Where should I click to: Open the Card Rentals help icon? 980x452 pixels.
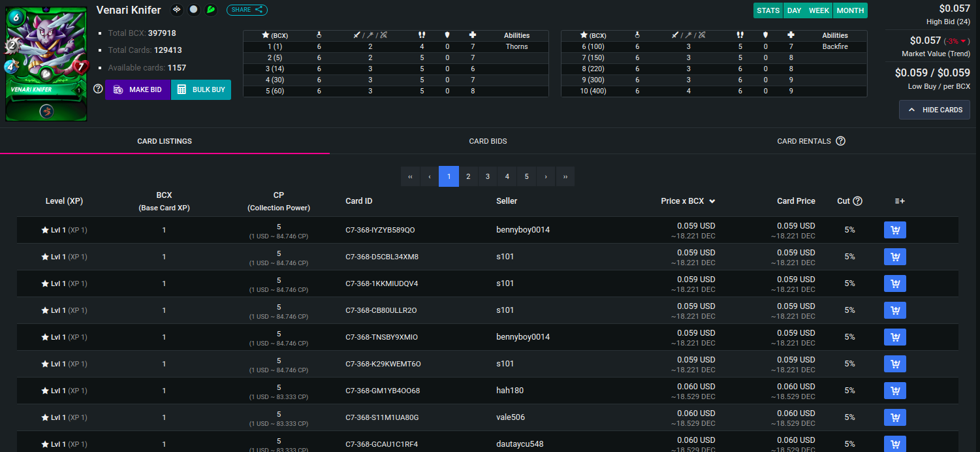[840, 141]
